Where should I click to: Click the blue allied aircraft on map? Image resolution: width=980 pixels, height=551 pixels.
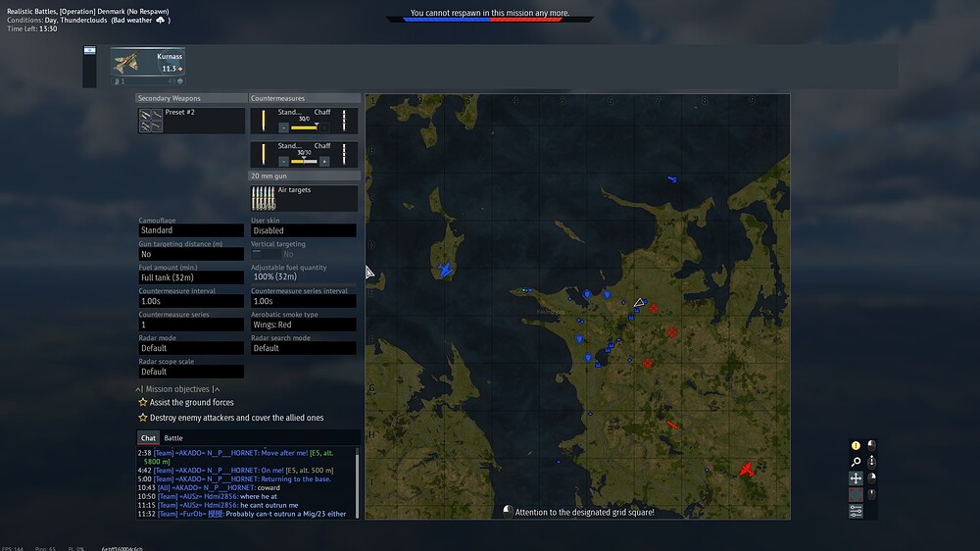click(x=445, y=270)
